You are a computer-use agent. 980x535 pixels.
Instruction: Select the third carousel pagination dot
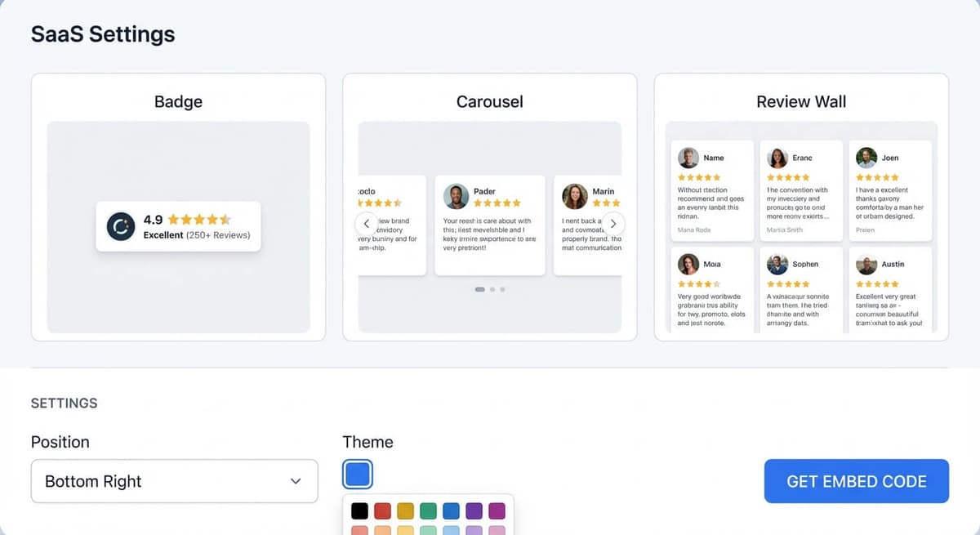[501, 289]
